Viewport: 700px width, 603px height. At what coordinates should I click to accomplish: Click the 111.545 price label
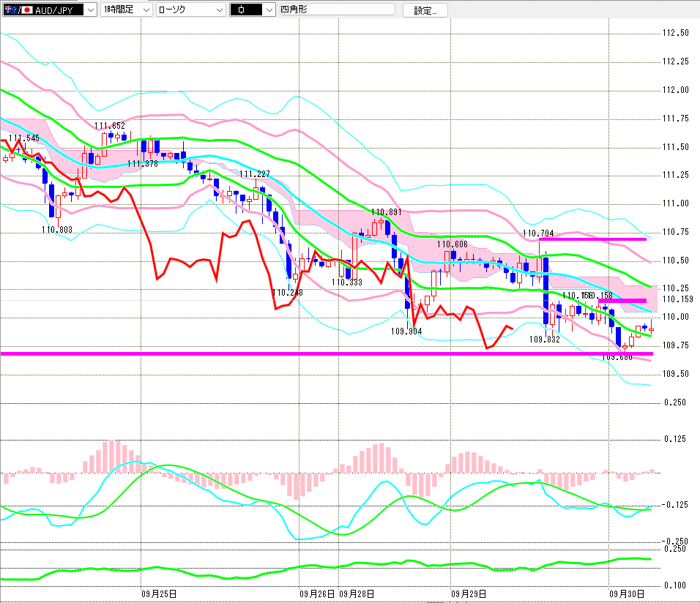pos(24,138)
